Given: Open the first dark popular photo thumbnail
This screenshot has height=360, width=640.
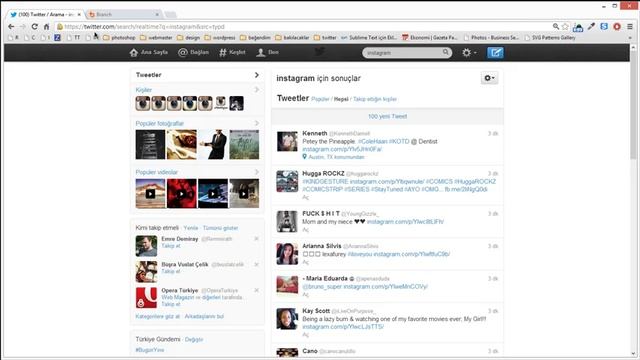Looking at the screenshot, I should (150, 144).
